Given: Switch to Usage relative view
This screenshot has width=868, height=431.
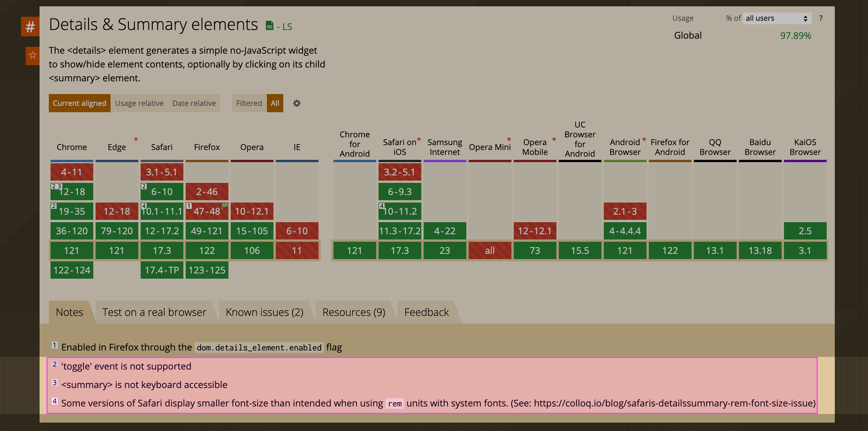Looking at the screenshot, I should tap(139, 103).
